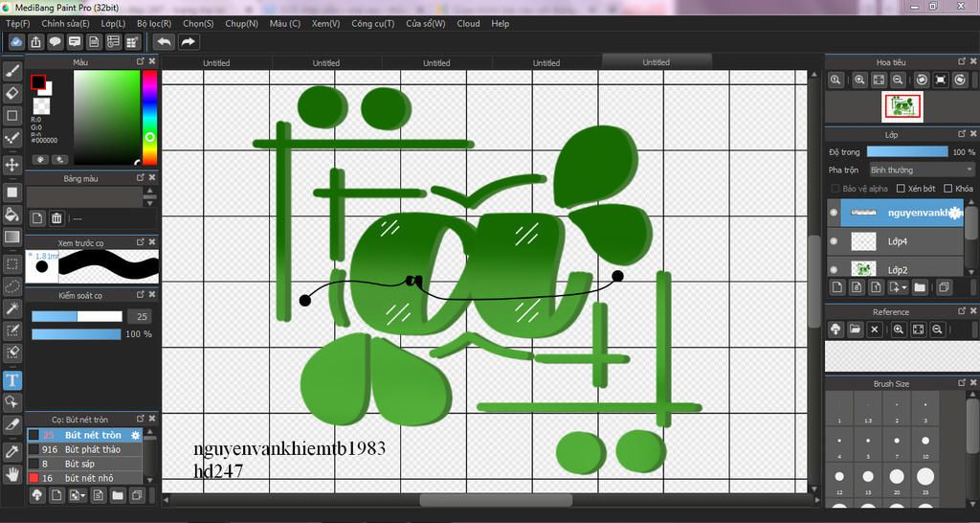Screen dimensions: 980x523
Task: Create a layer folder in Lớp panel
Action: click(920, 287)
